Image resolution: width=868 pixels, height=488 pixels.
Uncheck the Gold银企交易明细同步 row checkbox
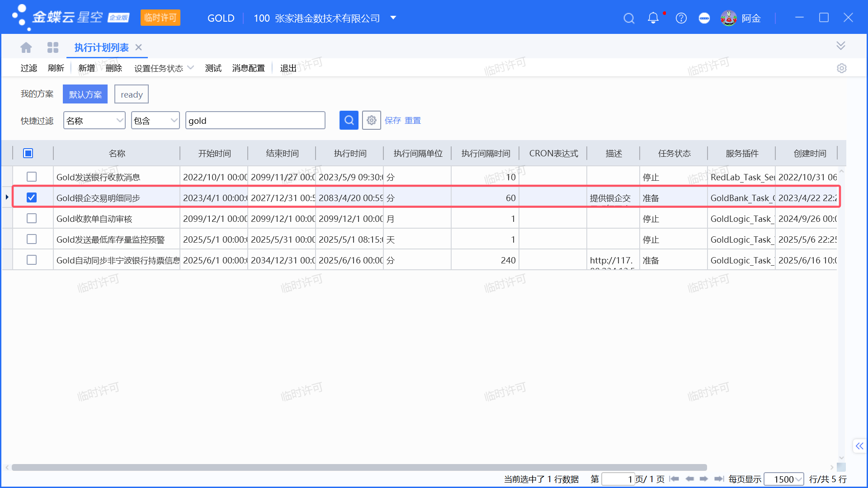pyautogui.click(x=32, y=197)
